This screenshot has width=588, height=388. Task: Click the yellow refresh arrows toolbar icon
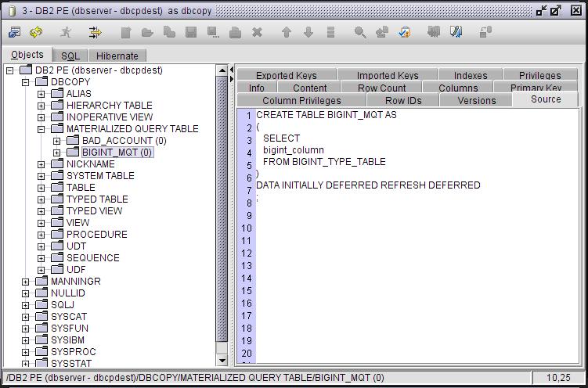point(36,33)
